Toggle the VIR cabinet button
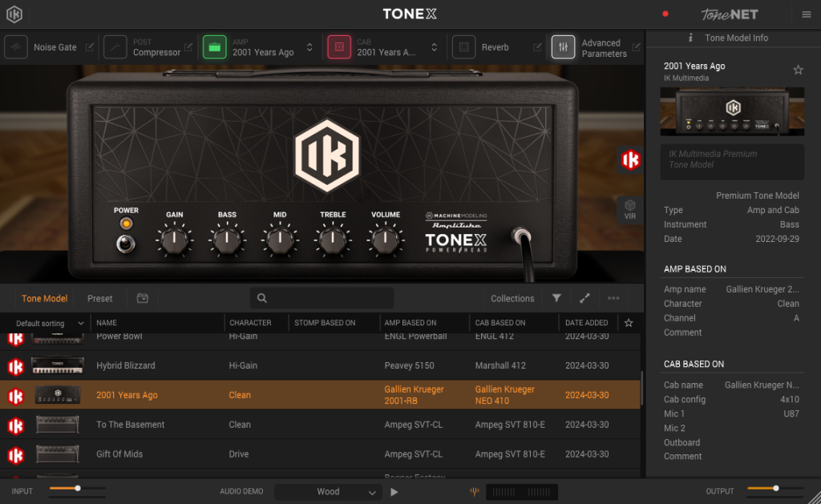 630,210
